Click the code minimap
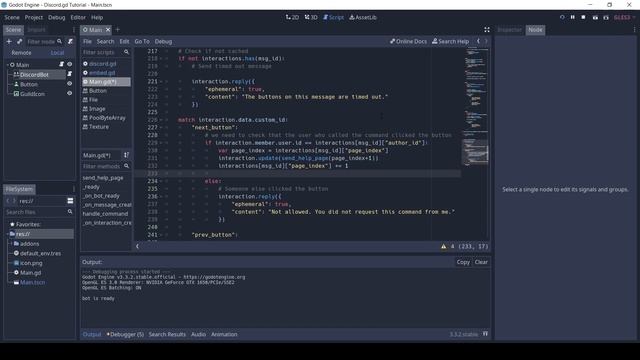The width and height of the screenshot is (640, 360). [x=476, y=143]
